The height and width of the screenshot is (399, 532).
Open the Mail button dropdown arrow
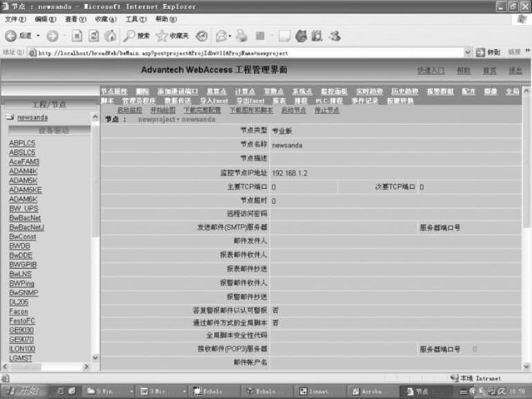pos(230,36)
